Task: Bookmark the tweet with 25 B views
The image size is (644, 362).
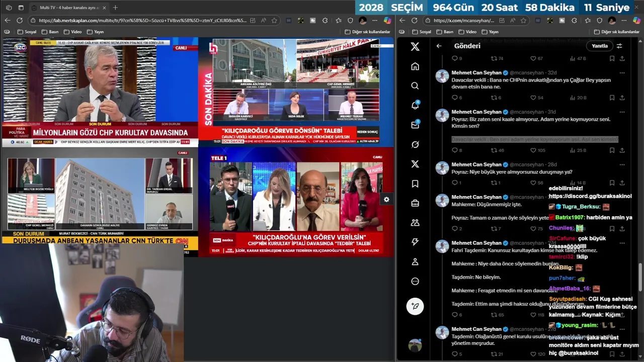Action: click(x=612, y=150)
